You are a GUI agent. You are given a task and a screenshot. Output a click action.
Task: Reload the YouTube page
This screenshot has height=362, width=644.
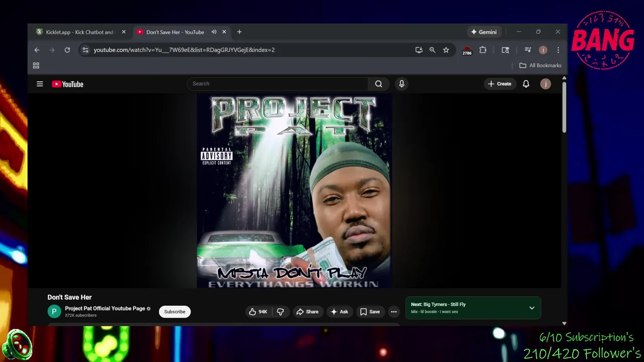[67, 50]
